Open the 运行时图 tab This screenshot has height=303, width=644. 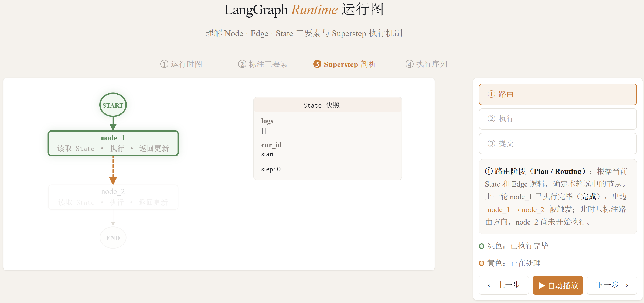point(181,64)
